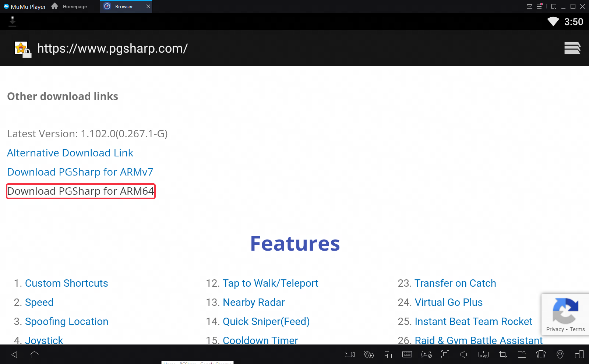Screen dimensions: 589x364
Task: Open the download notification arrow icon
Action: (13, 22)
